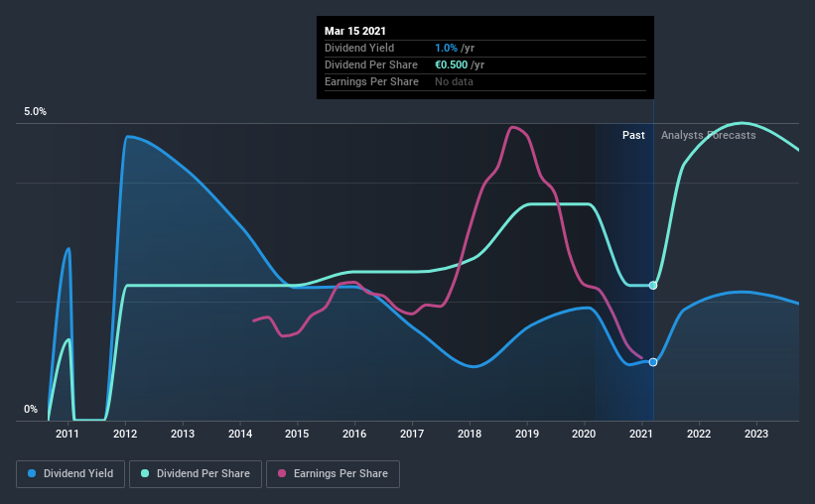Click the blue Dividend Yield legend dot

[32, 473]
